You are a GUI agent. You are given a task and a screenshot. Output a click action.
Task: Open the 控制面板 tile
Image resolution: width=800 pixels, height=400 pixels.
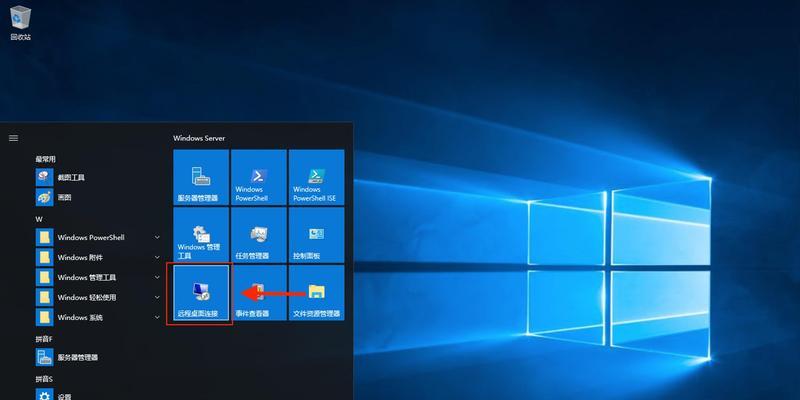coord(316,235)
